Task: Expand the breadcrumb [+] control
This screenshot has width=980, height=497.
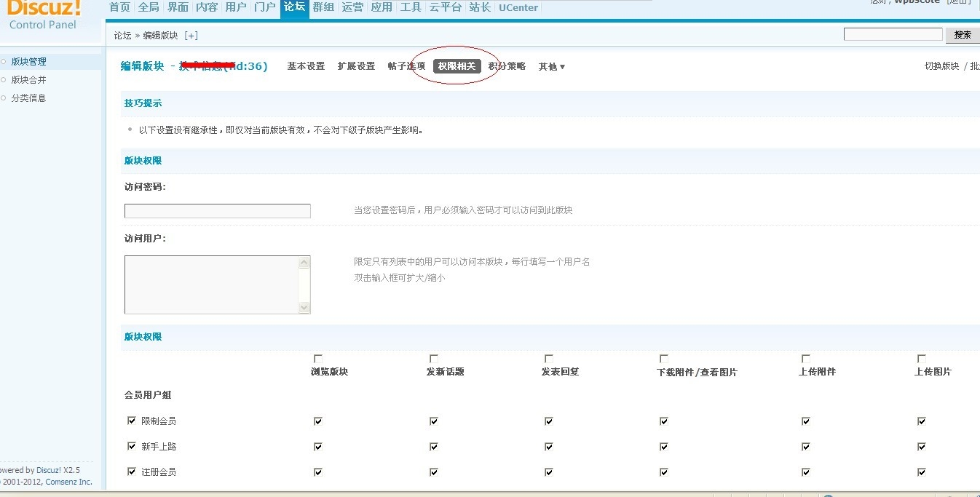Action: click(191, 34)
